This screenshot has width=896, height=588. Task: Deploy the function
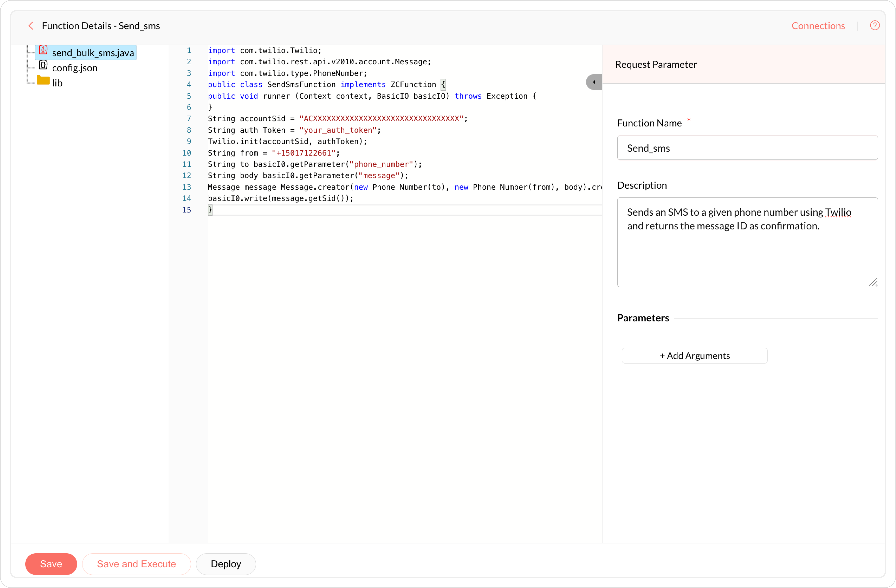tap(226, 564)
